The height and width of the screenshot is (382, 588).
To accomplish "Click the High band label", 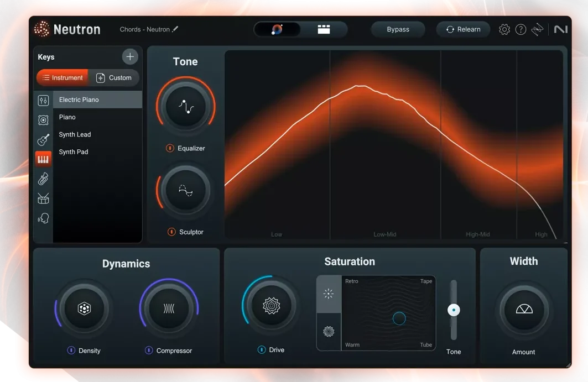I will 541,234.
